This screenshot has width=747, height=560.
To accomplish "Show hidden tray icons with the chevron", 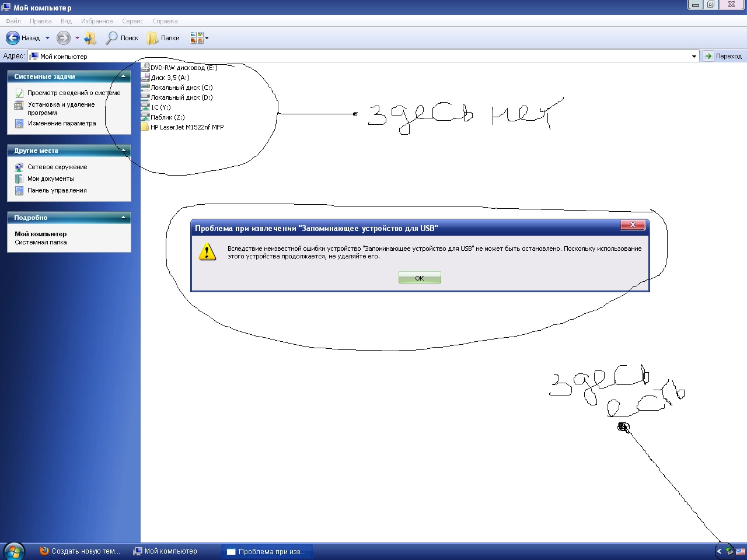I will 719,551.
